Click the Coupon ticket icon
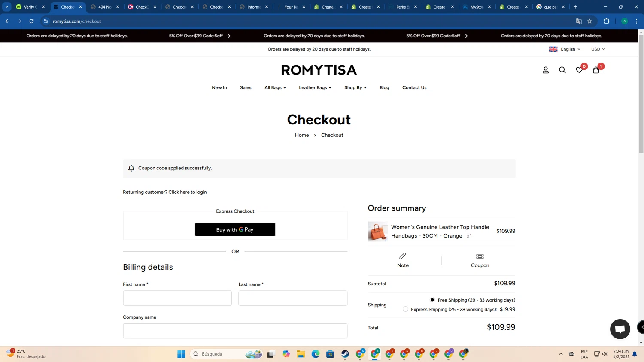The image size is (644, 362). click(480, 256)
